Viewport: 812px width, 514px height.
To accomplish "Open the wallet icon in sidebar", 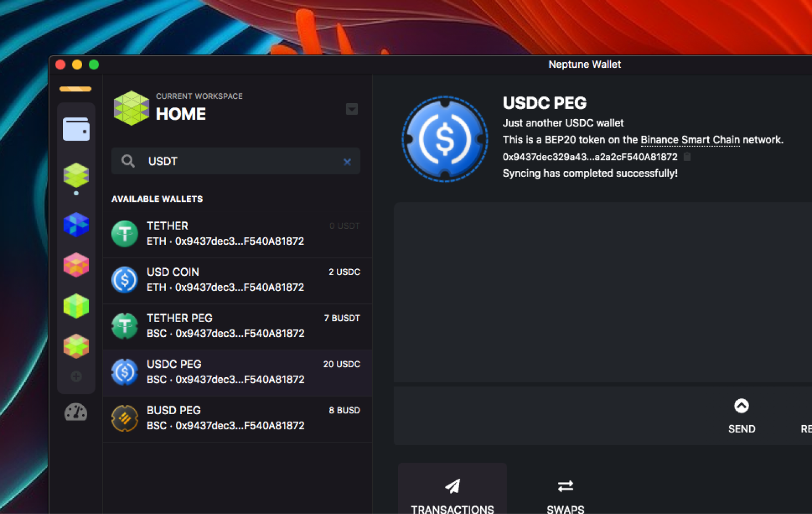I will [x=76, y=129].
